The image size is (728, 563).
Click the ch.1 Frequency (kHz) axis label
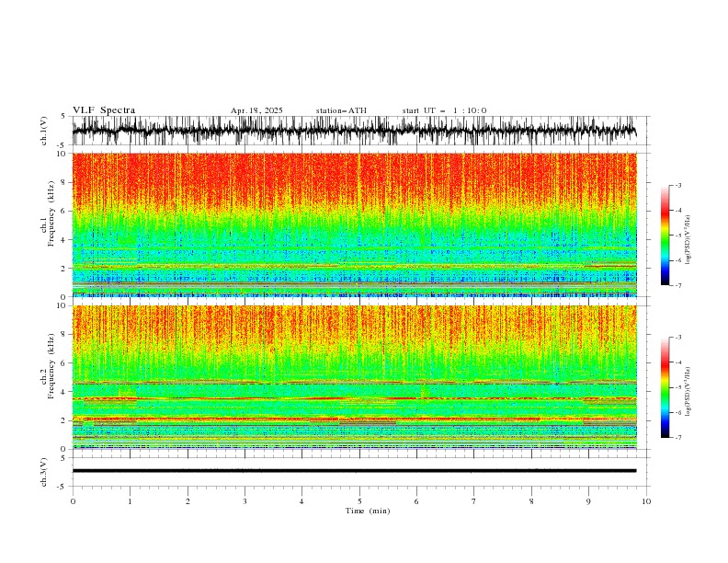(48, 214)
